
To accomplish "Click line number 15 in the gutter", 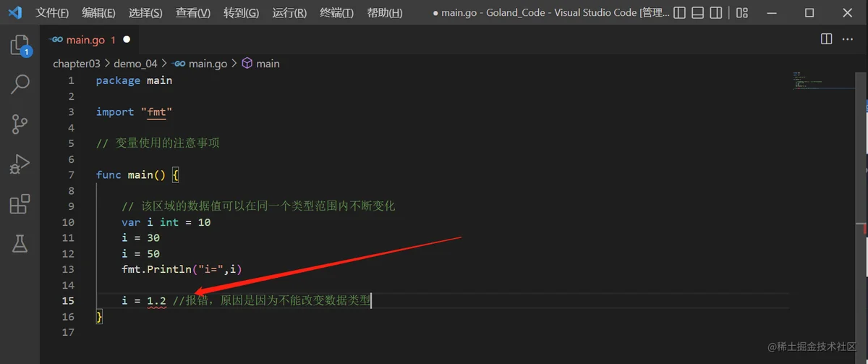I will tap(68, 300).
